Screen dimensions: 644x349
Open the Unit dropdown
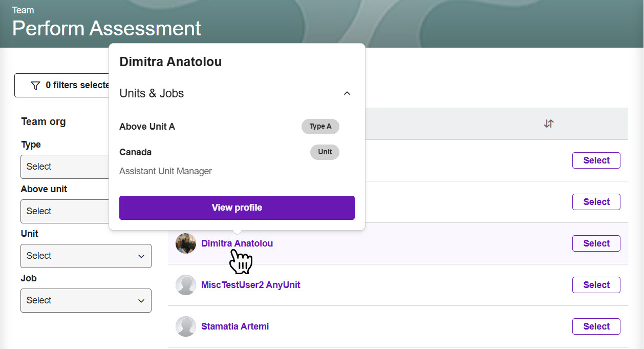coord(86,256)
